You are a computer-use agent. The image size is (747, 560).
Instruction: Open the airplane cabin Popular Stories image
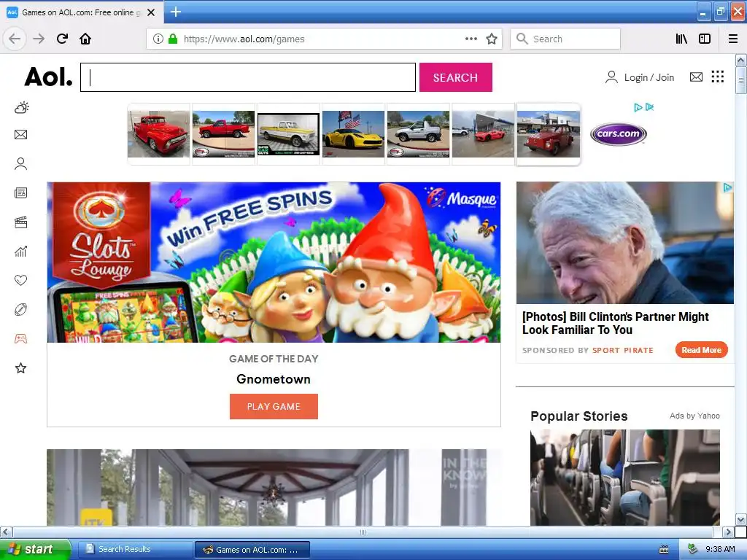[624, 477]
